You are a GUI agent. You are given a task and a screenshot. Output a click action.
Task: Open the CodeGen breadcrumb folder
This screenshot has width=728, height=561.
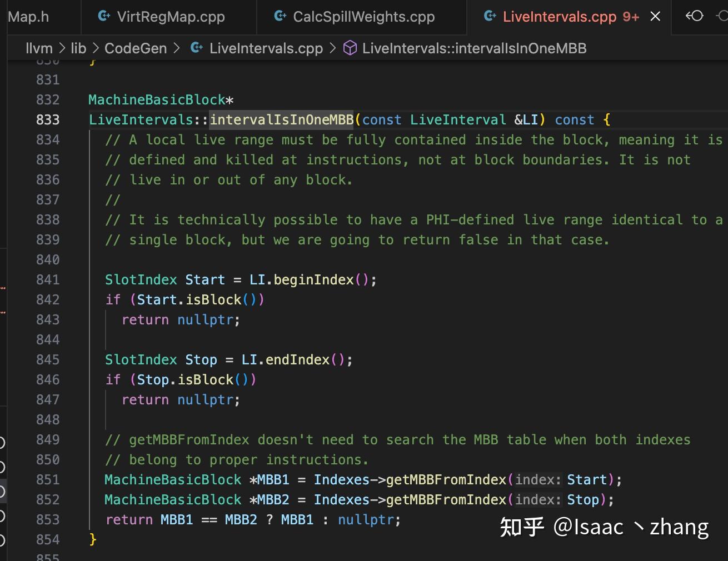[x=136, y=48]
